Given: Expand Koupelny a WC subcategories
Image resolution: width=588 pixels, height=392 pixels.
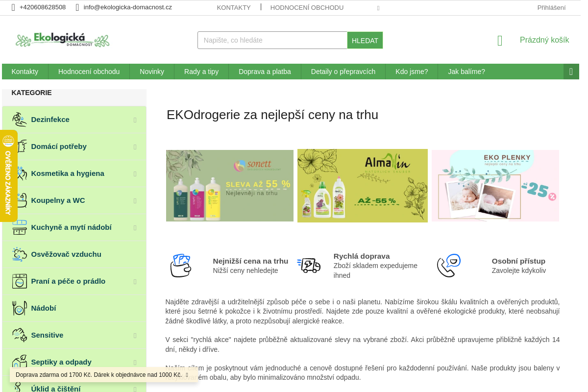Looking at the screenshot, I should coord(135,201).
